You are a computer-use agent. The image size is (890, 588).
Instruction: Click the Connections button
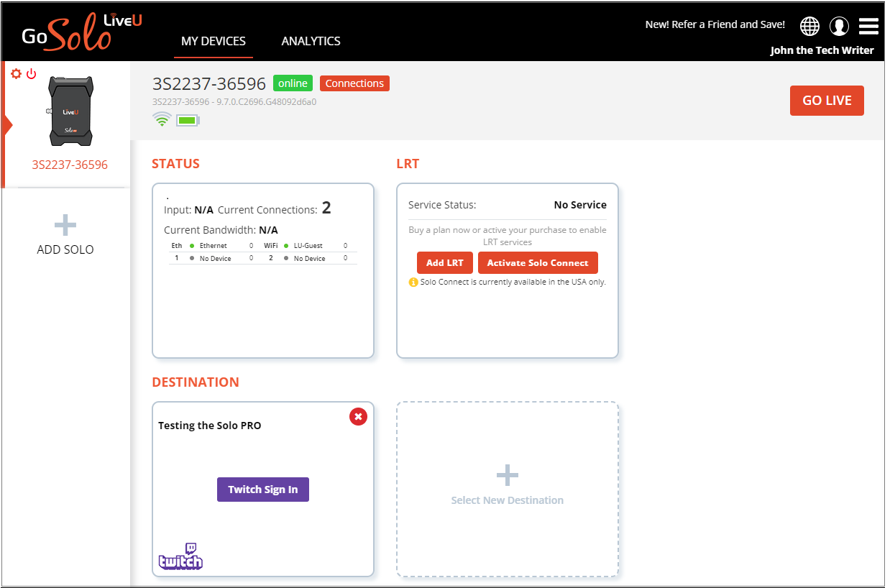point(354,83)
